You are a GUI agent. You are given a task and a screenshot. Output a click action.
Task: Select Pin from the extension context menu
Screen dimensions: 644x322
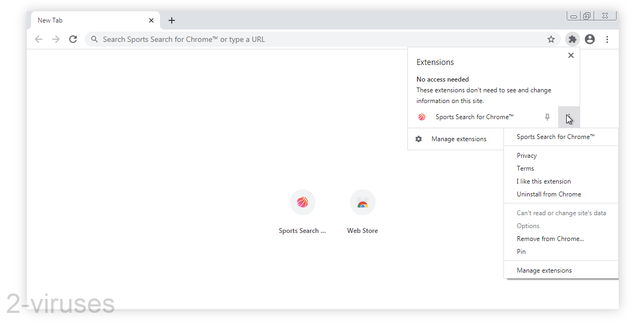(x=521, y=251)
